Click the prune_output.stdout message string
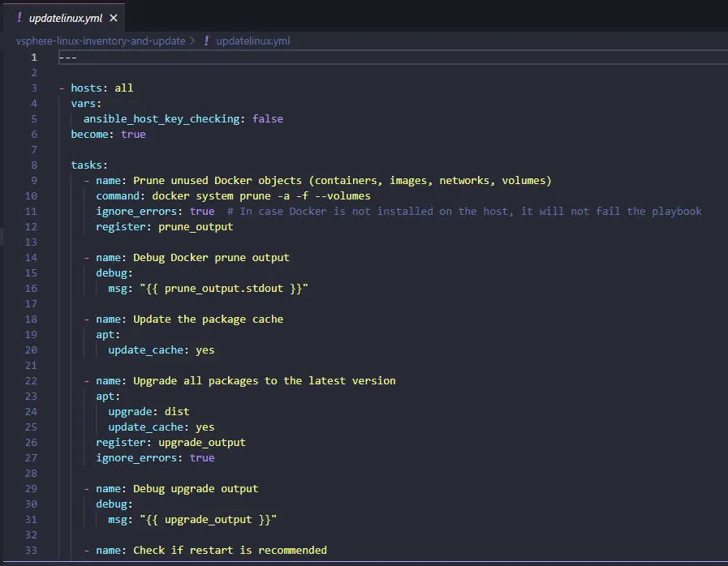This screenshot has width=728, height=566. pos(223,289)
